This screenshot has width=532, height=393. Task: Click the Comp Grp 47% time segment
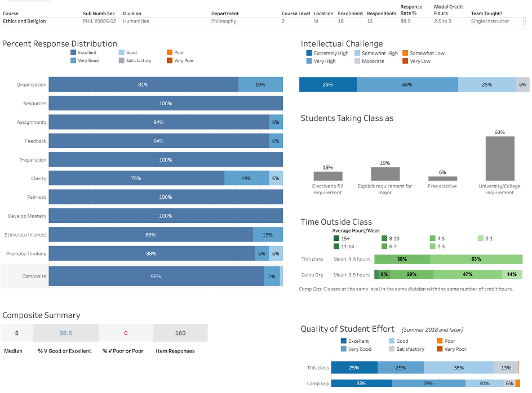(x=468, y=275)
